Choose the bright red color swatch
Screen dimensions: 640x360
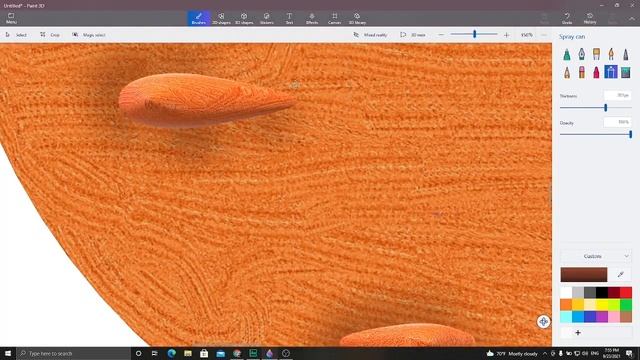point(626,292)
